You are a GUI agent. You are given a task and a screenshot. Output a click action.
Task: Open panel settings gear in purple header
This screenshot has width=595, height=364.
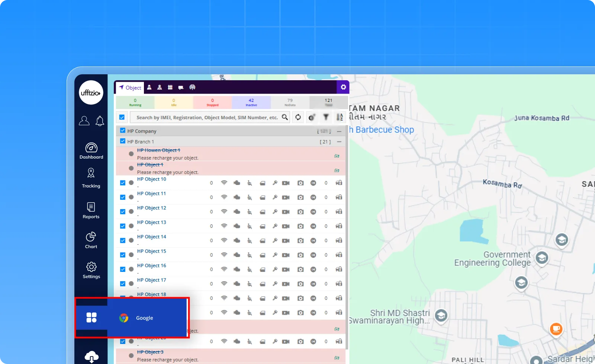tap(343, 87)
